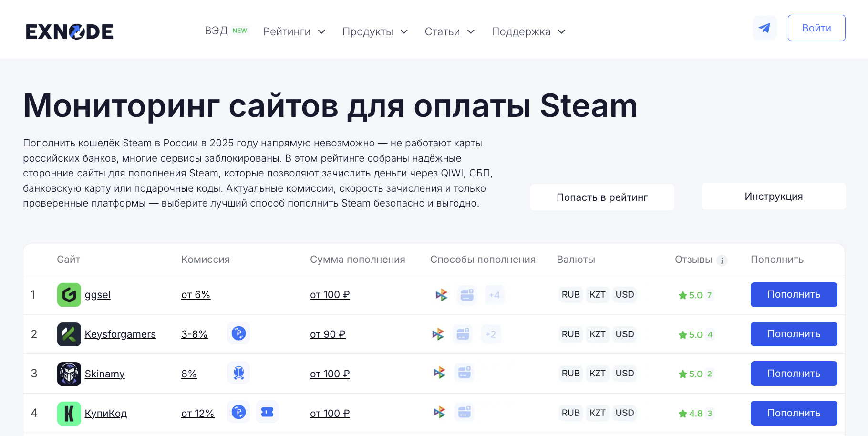Screen dimensions: 868x436
Task: Click the от 100 ₽ link for КупиКод
Action: tap(330, 414)
